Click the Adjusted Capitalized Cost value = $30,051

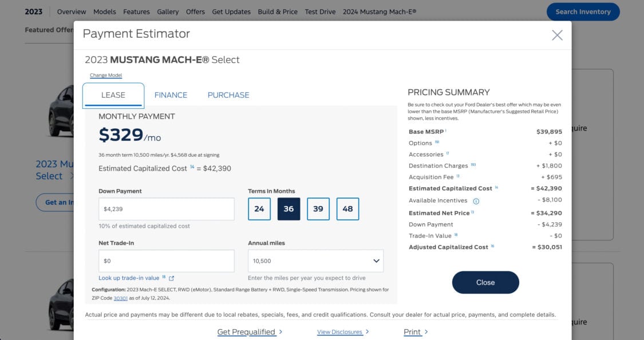click(x=547, y=247)
